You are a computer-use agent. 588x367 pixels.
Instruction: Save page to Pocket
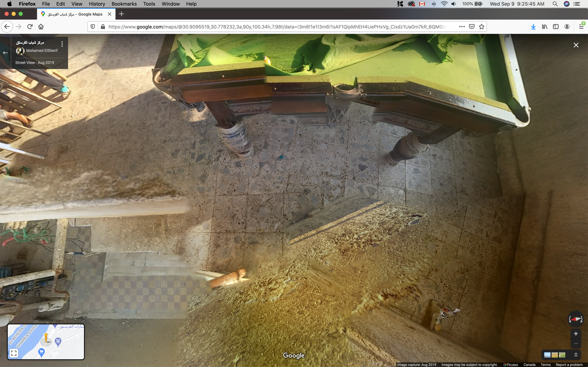472,27
